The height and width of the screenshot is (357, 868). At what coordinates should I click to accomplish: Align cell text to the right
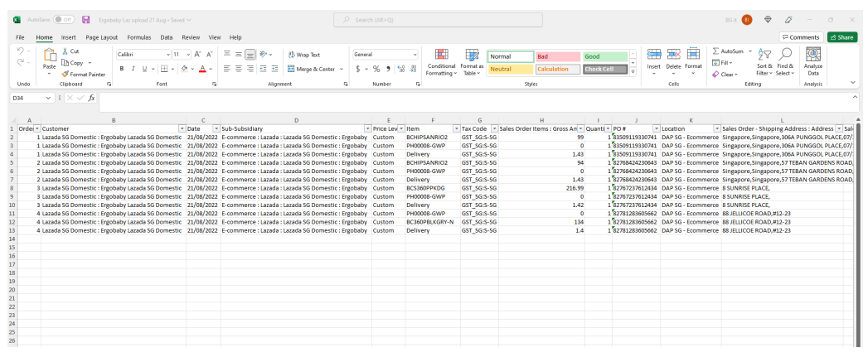pyautogui.click(x=250, y=70)
